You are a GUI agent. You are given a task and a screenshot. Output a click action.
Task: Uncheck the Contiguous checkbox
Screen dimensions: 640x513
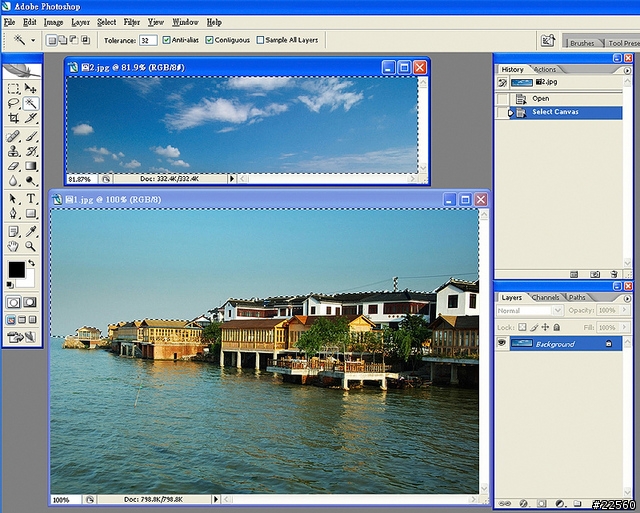[x=209, y=40]
